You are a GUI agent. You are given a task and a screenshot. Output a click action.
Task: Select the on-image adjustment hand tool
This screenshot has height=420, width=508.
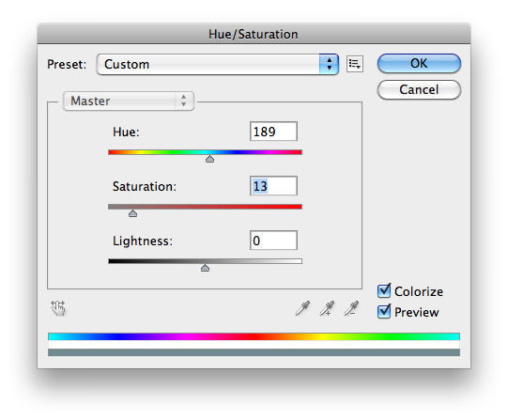point(58,308)
